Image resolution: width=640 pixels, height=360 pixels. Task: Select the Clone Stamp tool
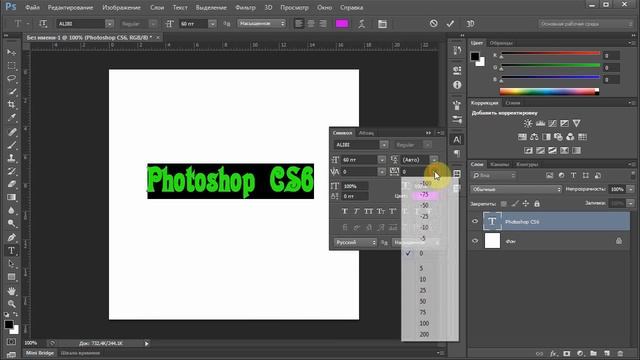pyautogui.click(x=11, y=158)
